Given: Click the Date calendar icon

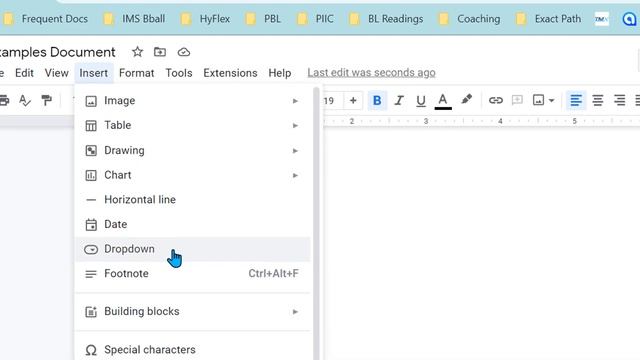Looking at the screenshot, I should click(91, 224).
